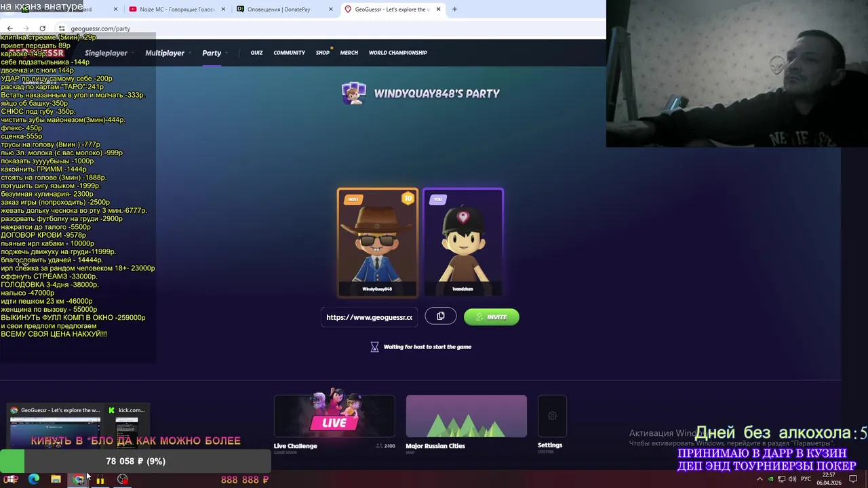Close the GeoGuessr browser tab
The image size is (868, 488).
[439, 9]
